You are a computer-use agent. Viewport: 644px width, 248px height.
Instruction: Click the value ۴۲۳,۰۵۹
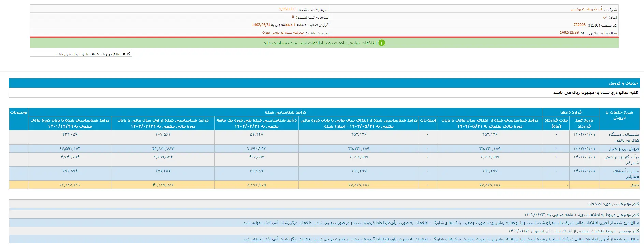click(70, 134)
